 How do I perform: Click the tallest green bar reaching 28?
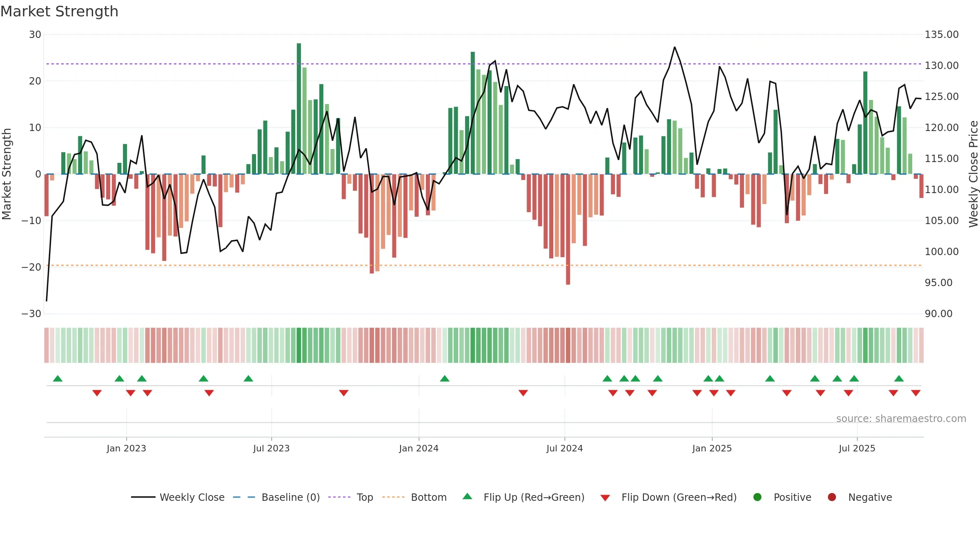299,109
